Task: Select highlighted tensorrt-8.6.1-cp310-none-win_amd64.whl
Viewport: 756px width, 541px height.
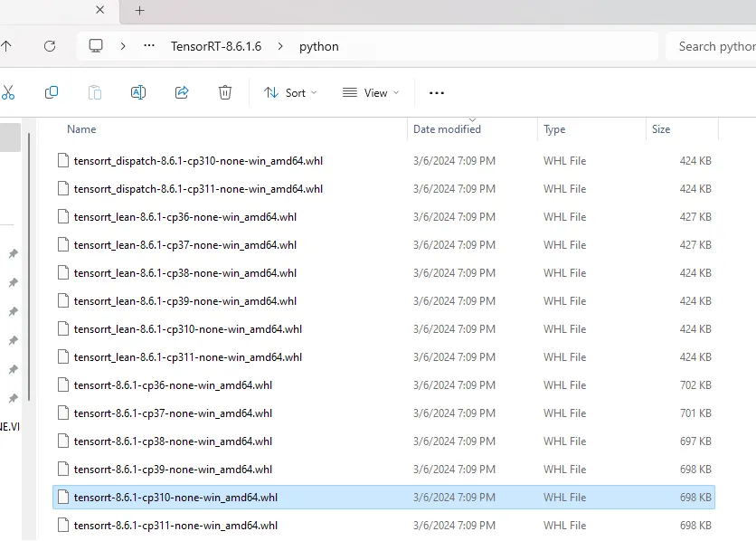Action: point(383,497)
